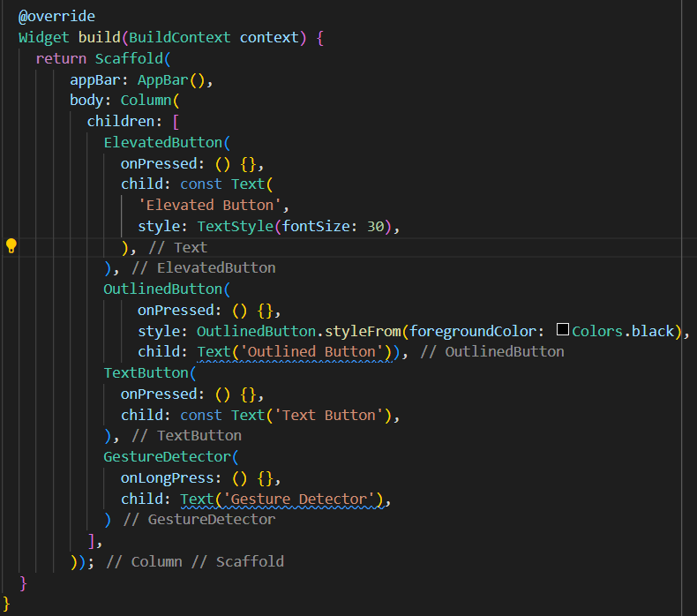Viewport: 697px width, 616px height.
Task: Click the 'Text Button' string literal
Action: (328, 415)
